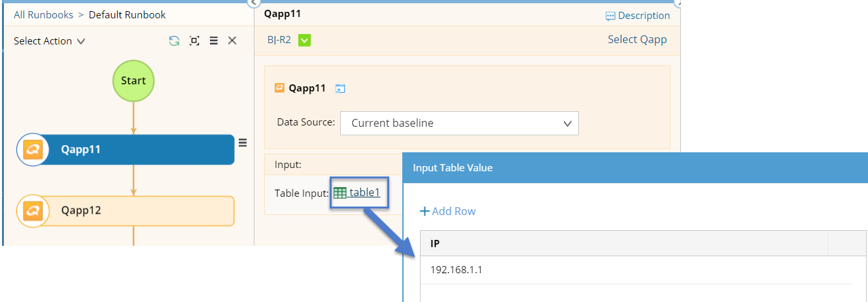Click the green table icon for table1
Viewport: 868px width, 302px height.
340,193
